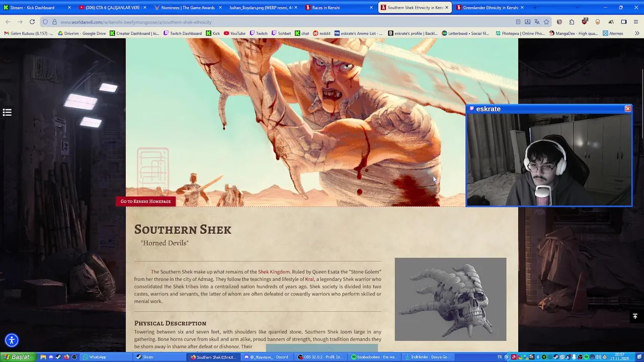Open the Gelen Kutusu Gmail bookmark

(28, 33)
